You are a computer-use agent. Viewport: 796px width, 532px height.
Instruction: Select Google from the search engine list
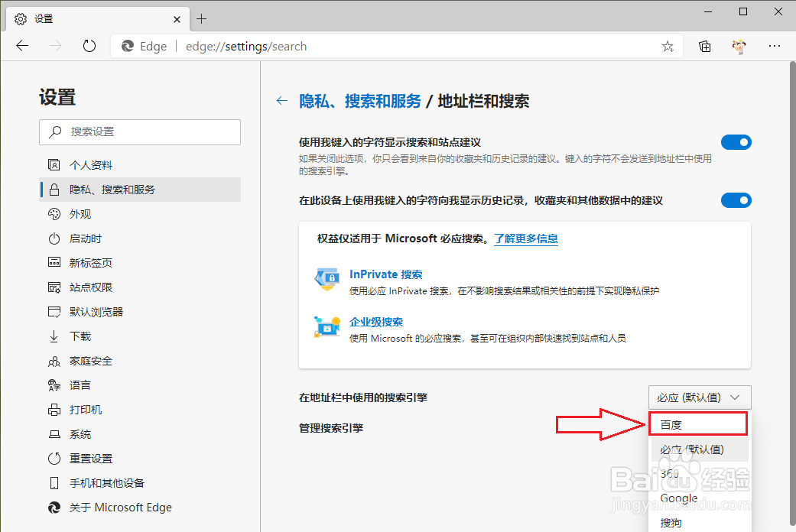[x=700, y=498]
